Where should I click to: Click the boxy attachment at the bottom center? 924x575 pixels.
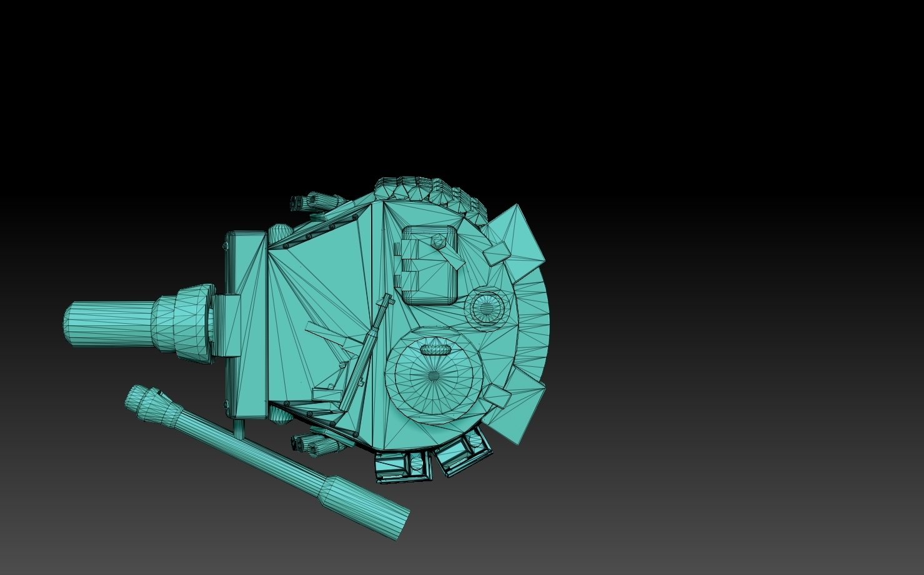pos(400,466)
